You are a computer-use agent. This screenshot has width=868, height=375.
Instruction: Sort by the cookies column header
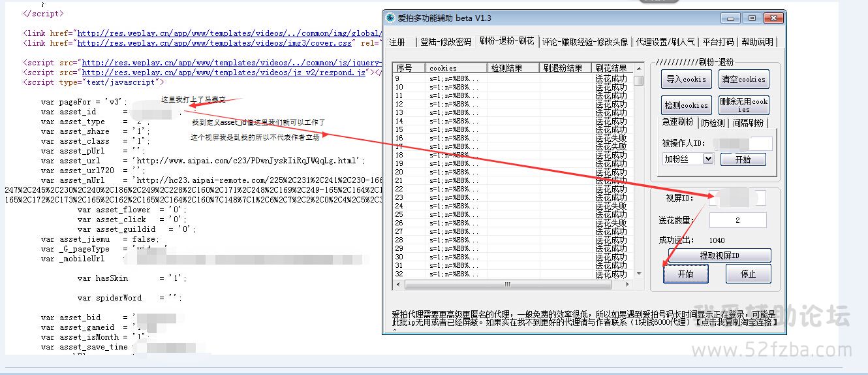tap(456, 68)
